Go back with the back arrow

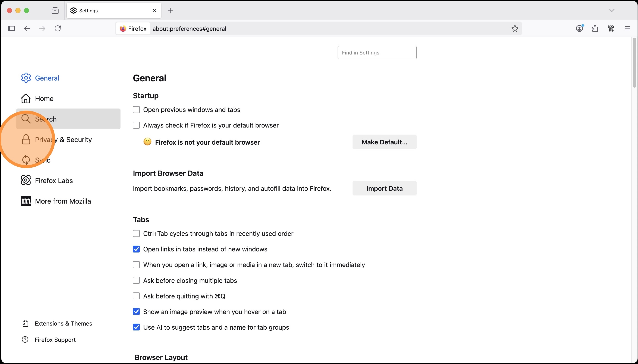[x=27, y=28]
